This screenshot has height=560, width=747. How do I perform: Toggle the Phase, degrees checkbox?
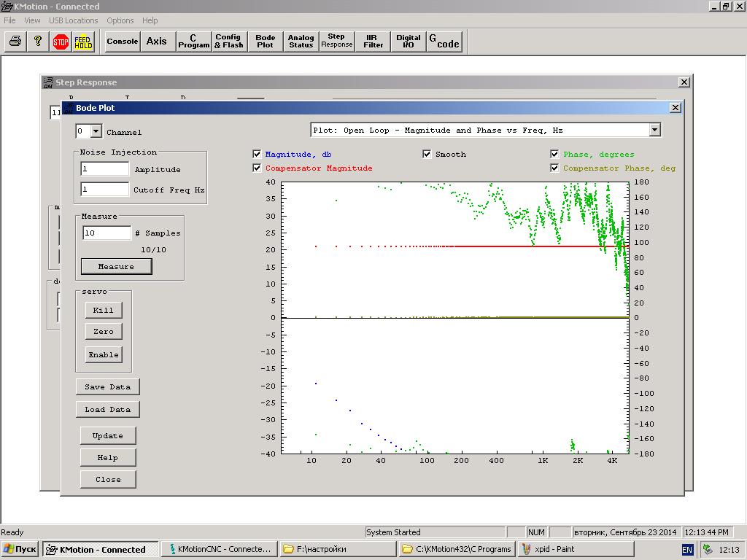[554, 154]
